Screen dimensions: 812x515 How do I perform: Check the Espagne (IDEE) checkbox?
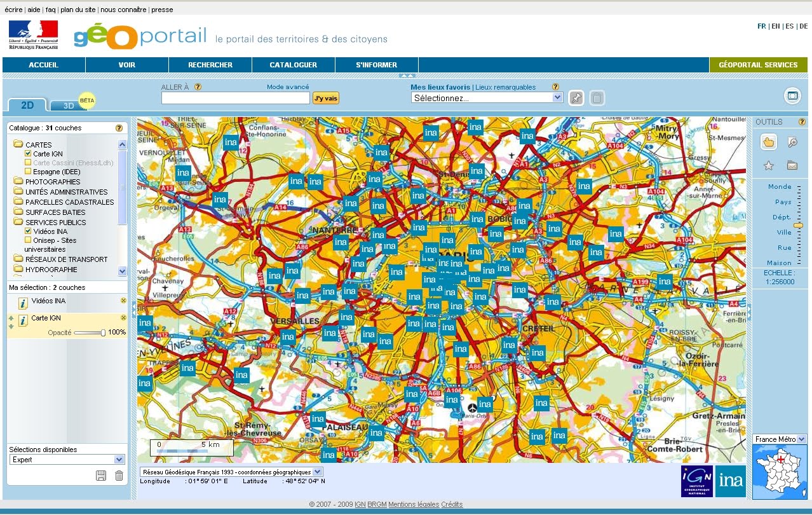coord(28,172)
